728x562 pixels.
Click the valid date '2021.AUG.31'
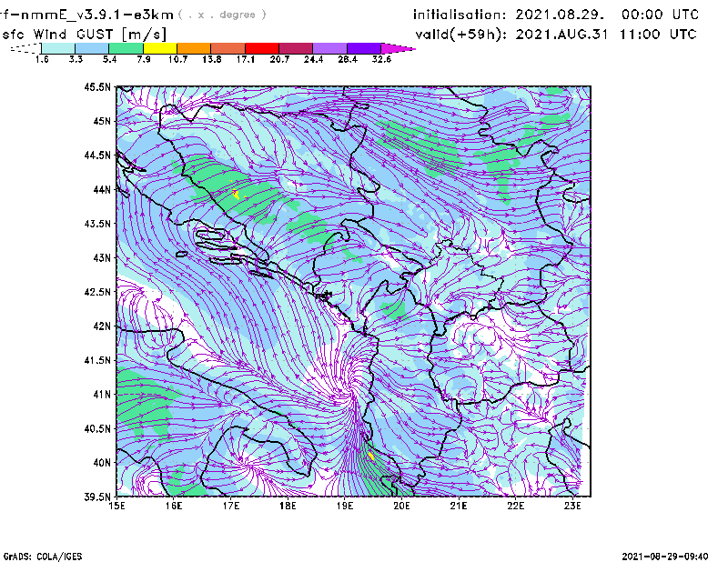(561, 34)
